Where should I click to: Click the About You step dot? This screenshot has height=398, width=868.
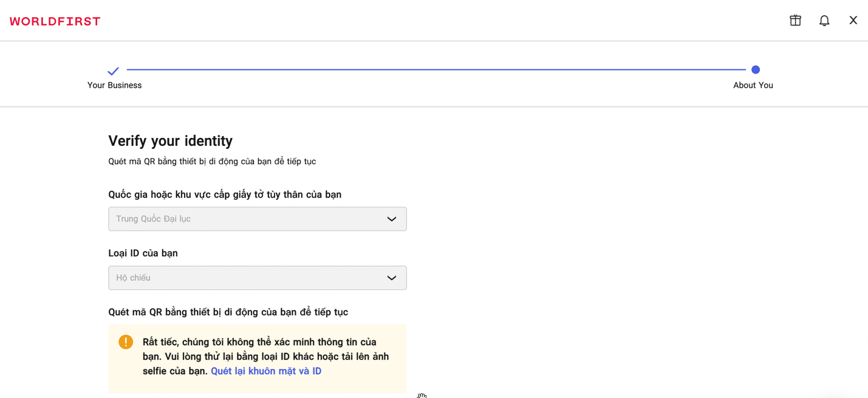(x=755, y=70)
